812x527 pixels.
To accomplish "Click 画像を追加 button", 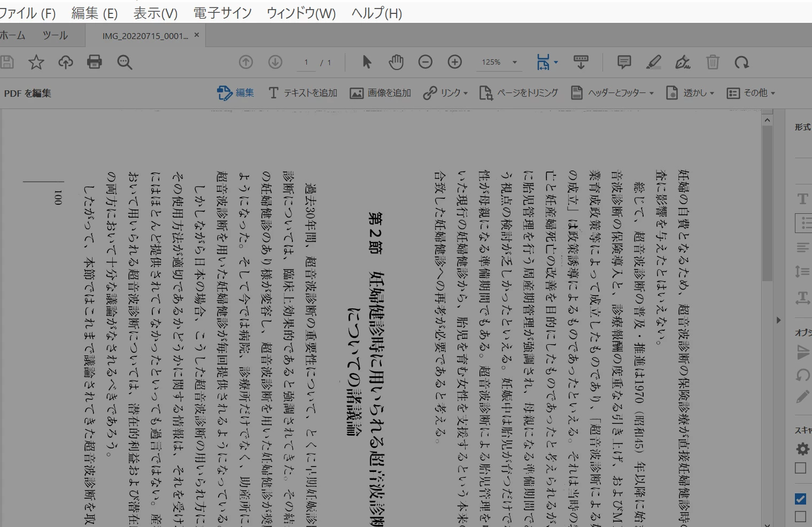I will point(380,93).
